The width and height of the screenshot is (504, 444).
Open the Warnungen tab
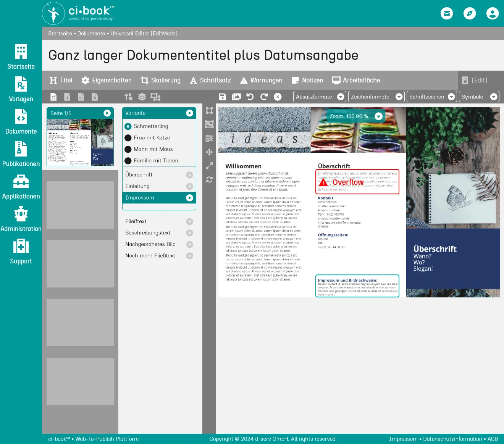[261, 80]
